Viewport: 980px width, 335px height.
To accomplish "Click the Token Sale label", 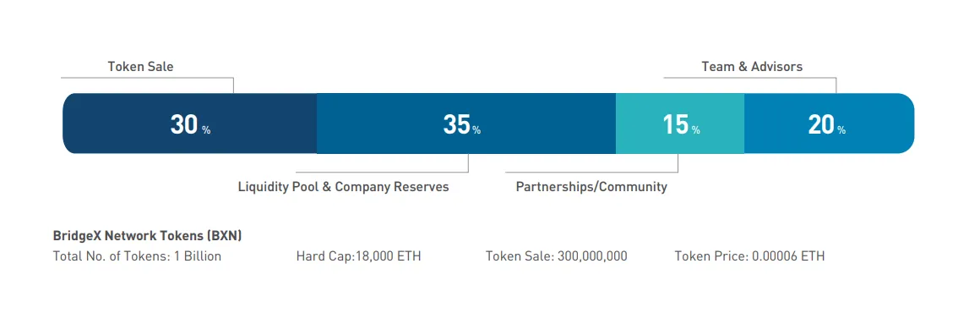I will click(x=140, y=66).
